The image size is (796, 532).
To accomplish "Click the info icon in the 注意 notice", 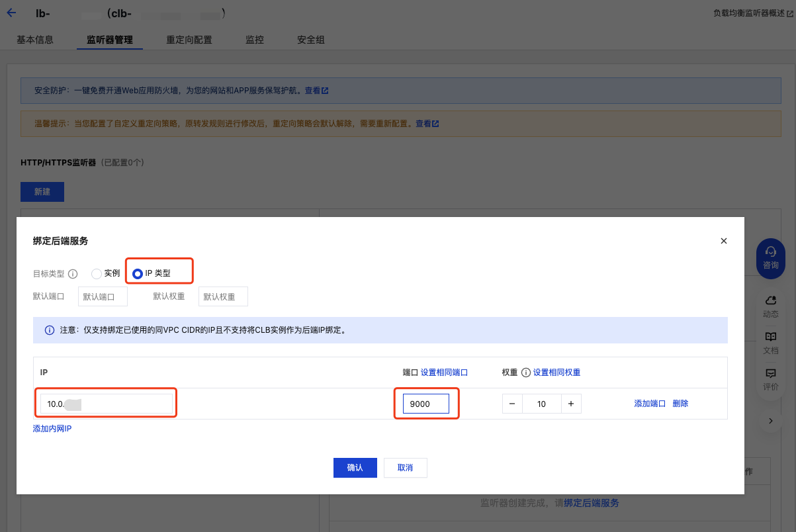I will click(x=49, y=330).
